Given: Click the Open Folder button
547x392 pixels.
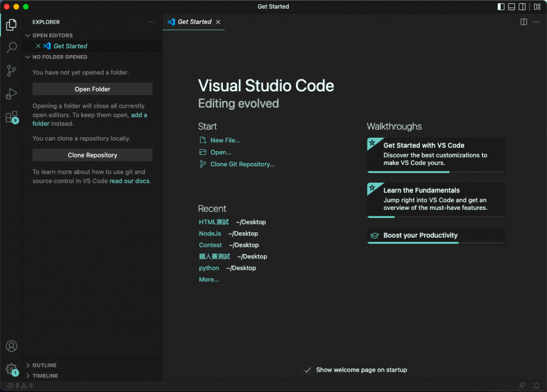Looking at the screenshot, I should point(92,89).
